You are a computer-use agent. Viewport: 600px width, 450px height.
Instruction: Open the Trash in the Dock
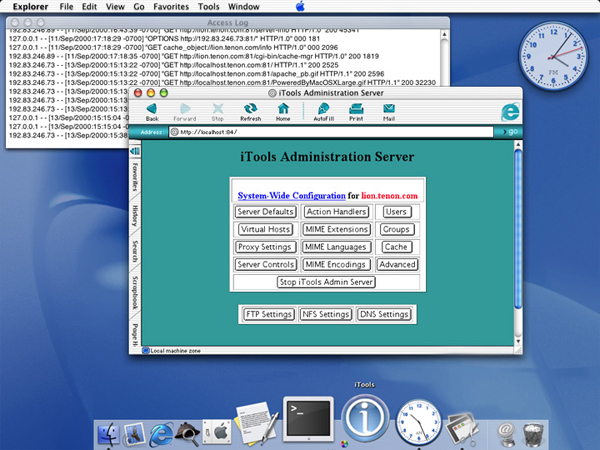pos(533,434)
